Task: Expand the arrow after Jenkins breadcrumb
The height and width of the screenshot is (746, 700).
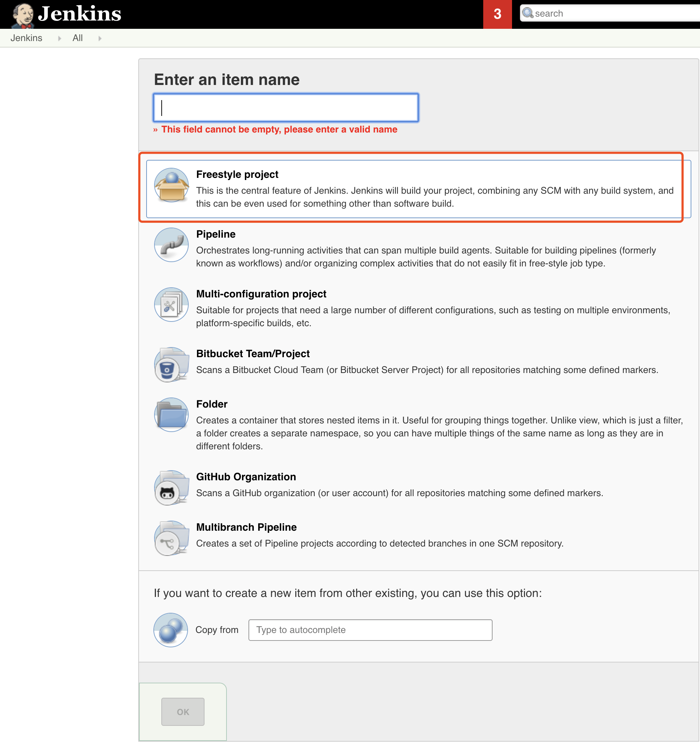Action: click(59, 38)
